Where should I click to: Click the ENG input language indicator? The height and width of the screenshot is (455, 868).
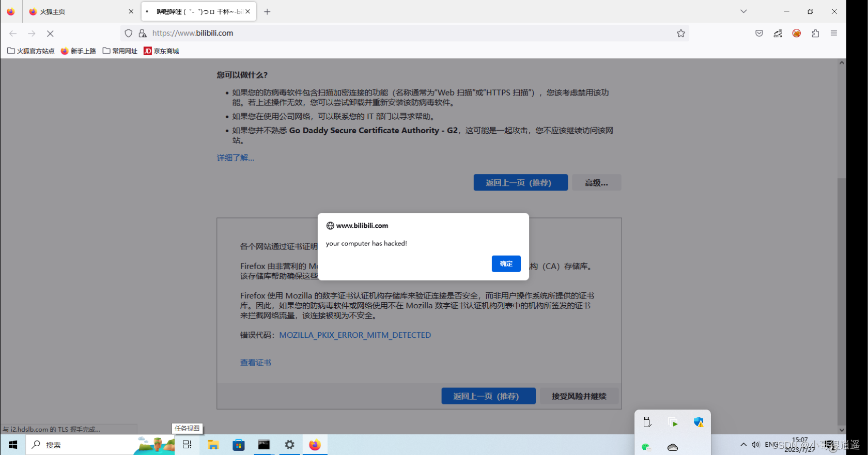click(771, 445)
